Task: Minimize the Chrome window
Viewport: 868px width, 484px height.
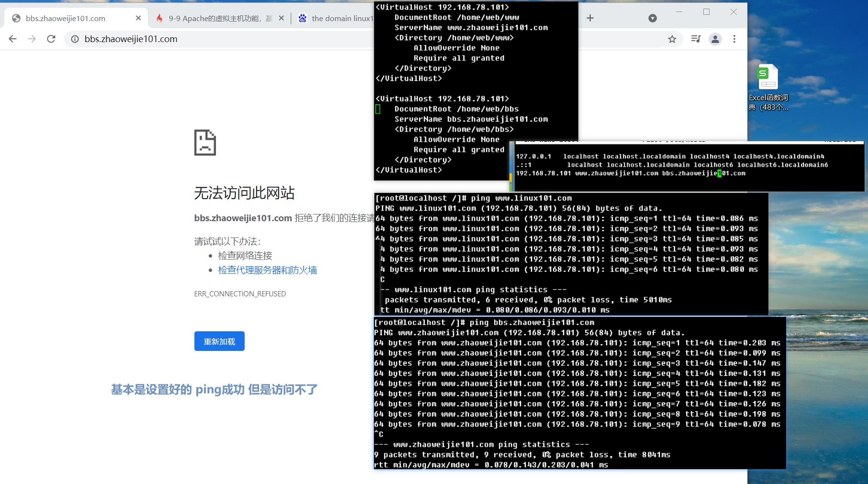Action: pos(679,12)
